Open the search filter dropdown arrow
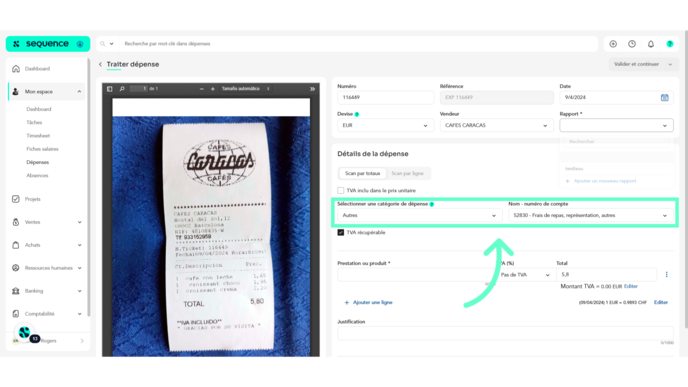688x387 pixels. point(111,44)
